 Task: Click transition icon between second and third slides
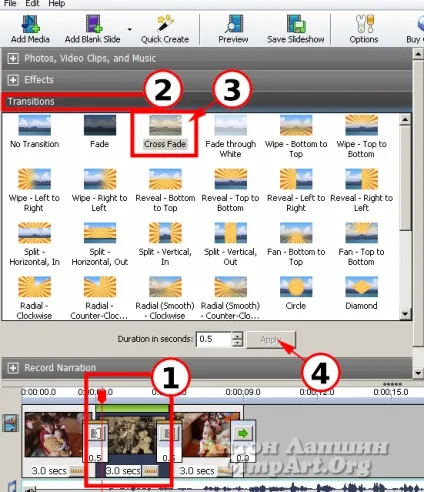click(x=169, y=433)
